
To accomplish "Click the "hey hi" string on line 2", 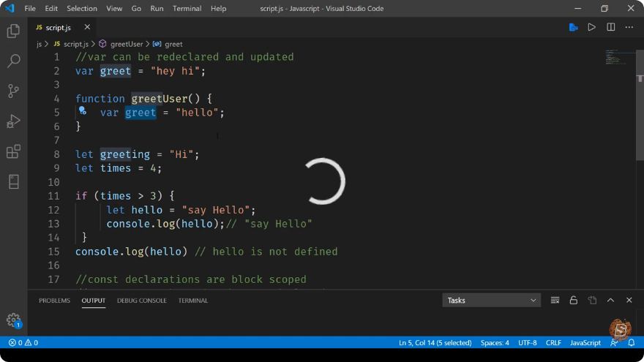I will pos(175,71).
